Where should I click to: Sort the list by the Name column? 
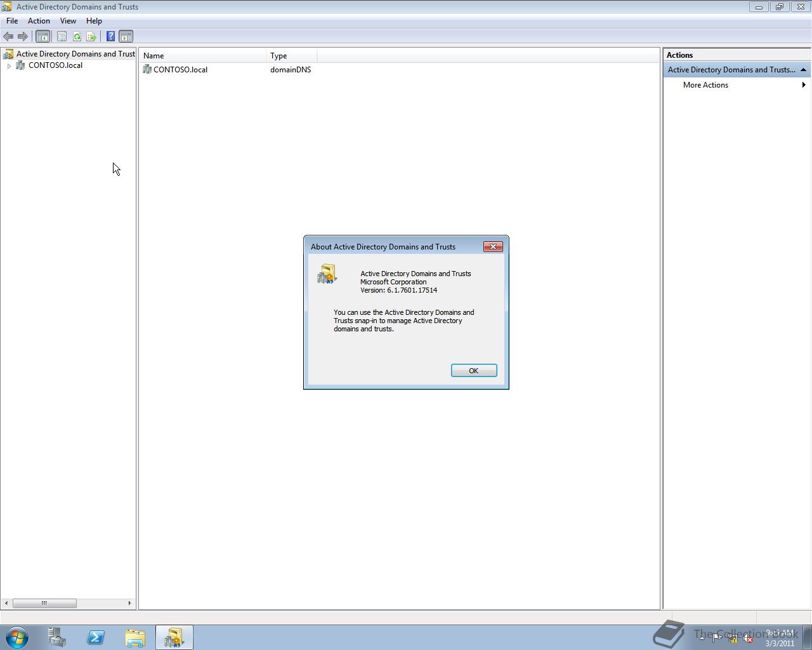click(x=203, y=56)
